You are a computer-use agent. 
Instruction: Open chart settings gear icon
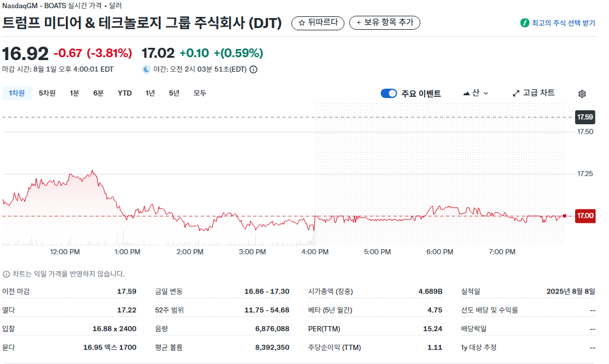[582, 93]
